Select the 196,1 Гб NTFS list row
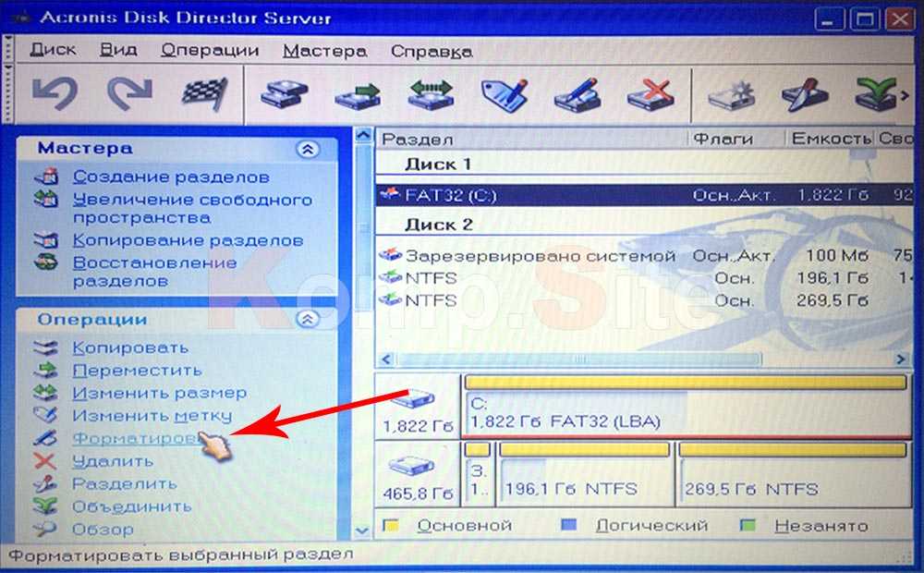Screen dimensions: 924x573 (x=644, y=278)
